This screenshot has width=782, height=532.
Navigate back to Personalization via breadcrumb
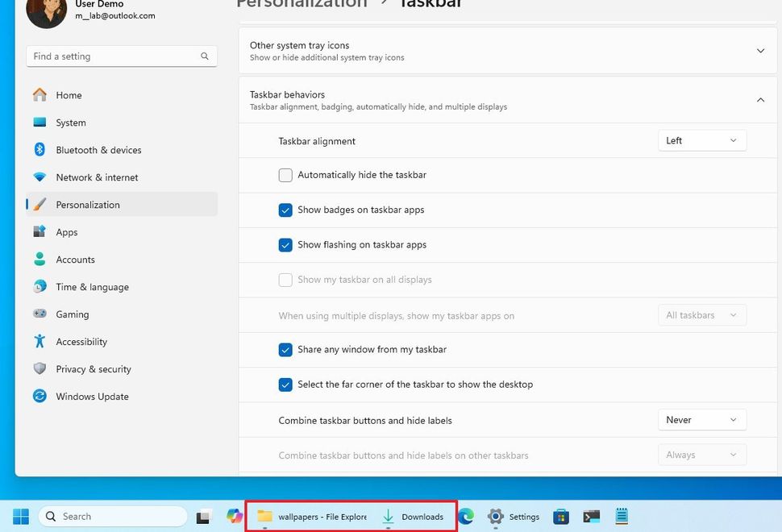(x=301, y=5)
